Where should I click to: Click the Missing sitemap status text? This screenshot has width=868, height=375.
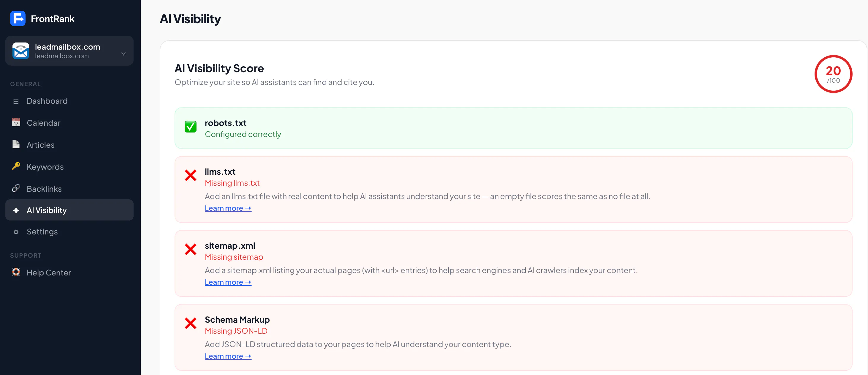pos(234,257)
